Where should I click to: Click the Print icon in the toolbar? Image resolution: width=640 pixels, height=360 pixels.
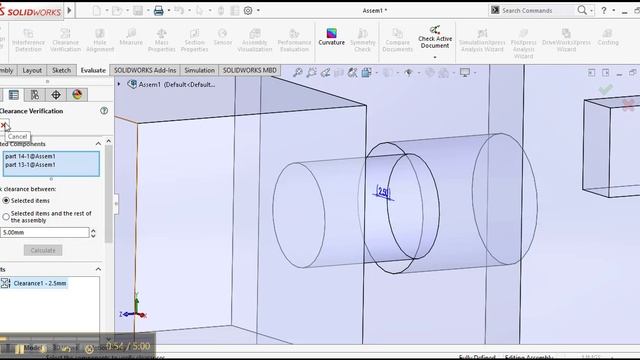[158, 11]
